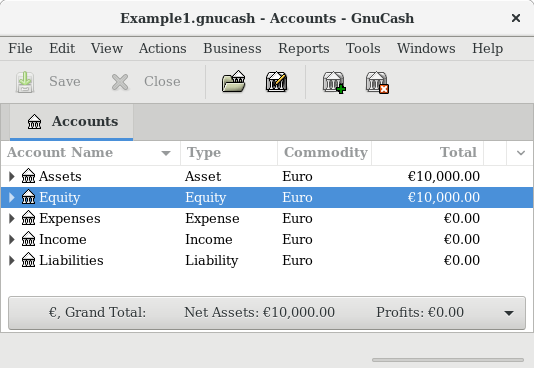Open the Business menu

[232, 48]
